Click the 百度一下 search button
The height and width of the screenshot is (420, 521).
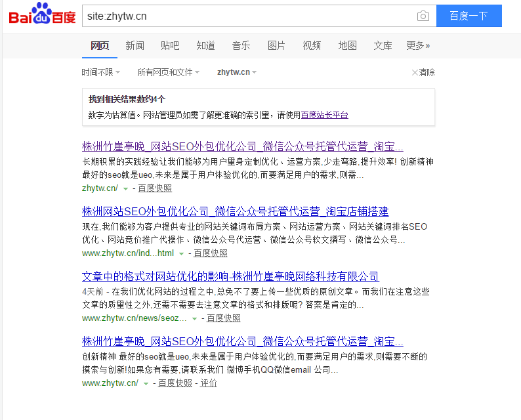point(469,16)
